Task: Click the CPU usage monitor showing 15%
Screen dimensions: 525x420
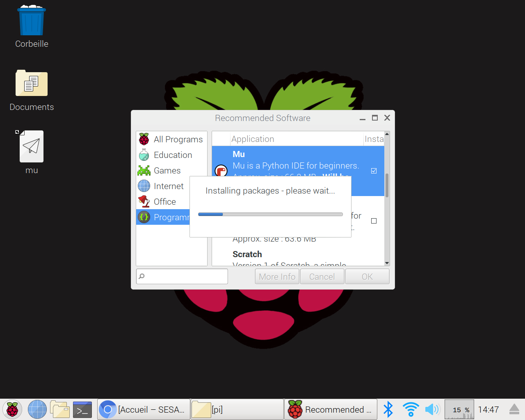Action: (x=459, y=409)
